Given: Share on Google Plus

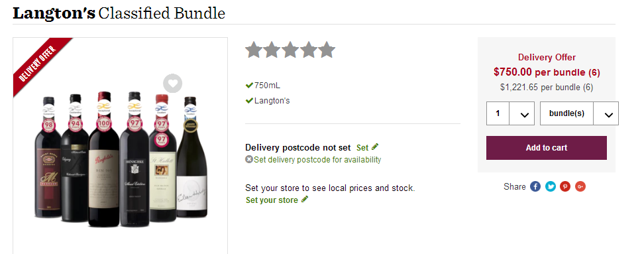Looking at the screenshot, I should pos(580,186).
